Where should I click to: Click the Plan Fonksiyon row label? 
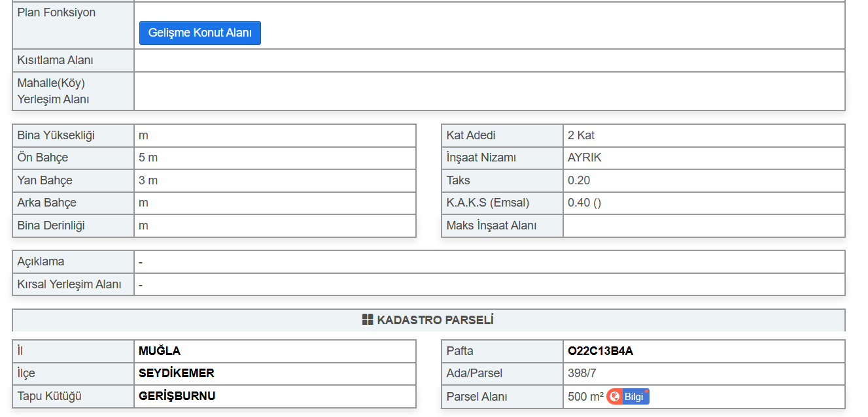pos(56,12)
